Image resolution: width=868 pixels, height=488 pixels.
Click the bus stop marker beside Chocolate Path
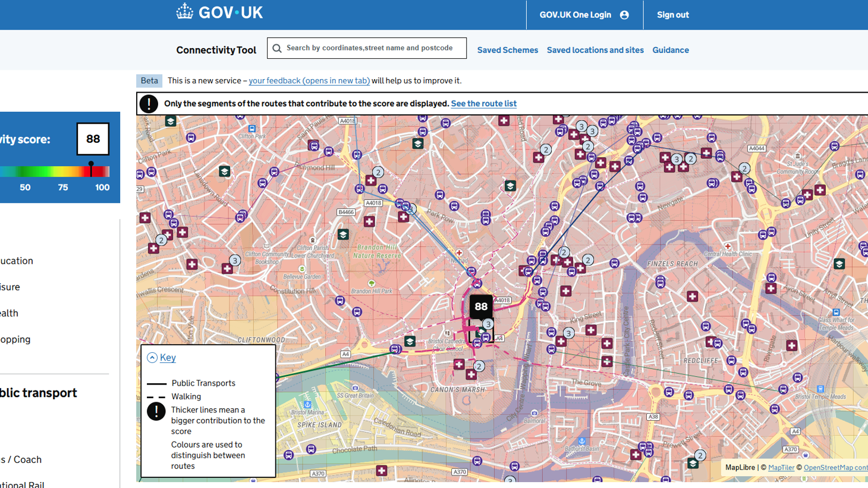[x=311, y=449]
